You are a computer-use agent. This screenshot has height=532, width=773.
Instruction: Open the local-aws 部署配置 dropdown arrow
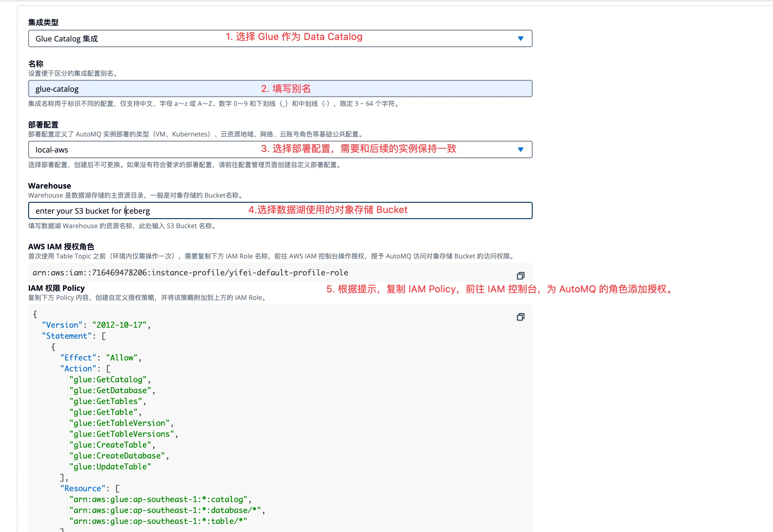[x=520, y=150]
